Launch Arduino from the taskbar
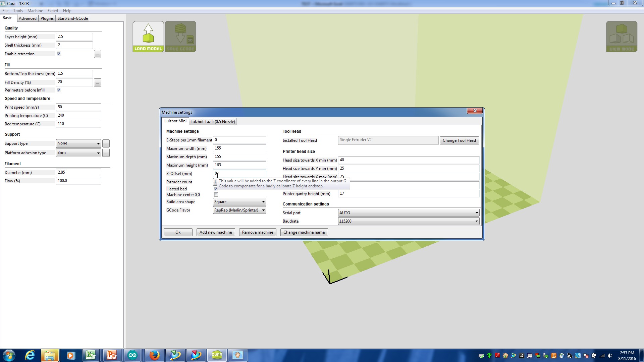This screenshot has height=362, width=644. [x=132, y=355]
